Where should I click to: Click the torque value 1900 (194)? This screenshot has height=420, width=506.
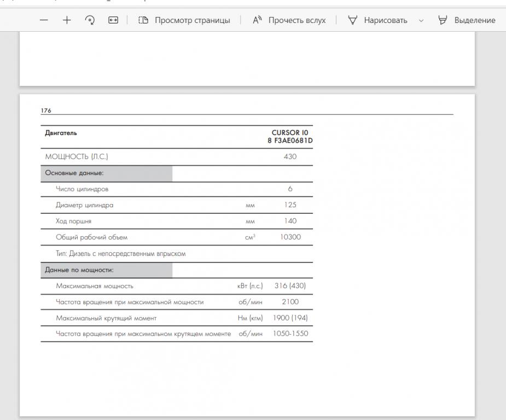point(290,318)
